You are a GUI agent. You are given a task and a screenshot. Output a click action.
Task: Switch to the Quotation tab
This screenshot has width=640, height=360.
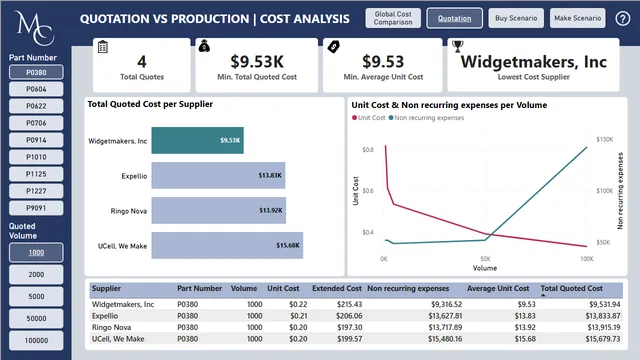[454, 18]
